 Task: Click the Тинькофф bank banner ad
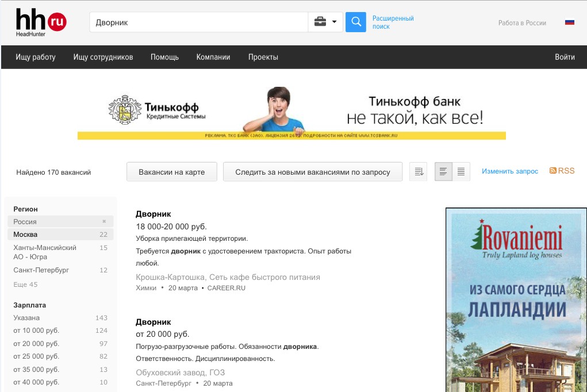[x=291, y=112]
